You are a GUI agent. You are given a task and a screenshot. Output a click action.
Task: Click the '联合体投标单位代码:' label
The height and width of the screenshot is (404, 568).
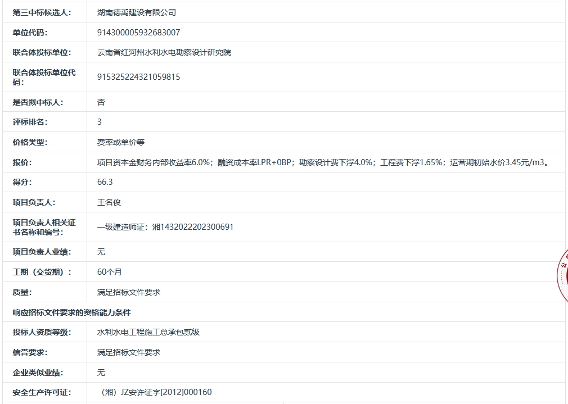[x=44, y=77]
